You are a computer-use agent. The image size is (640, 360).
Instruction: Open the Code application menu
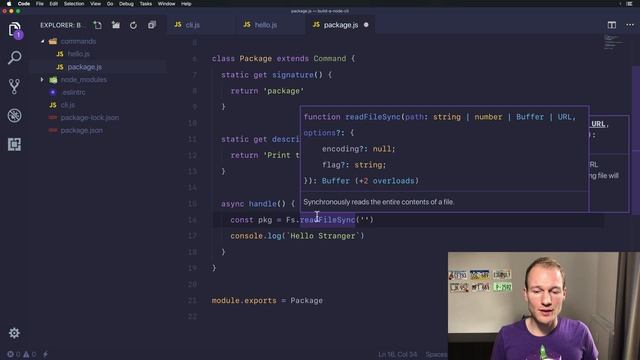pyautogui.click(x=24, y=4)
